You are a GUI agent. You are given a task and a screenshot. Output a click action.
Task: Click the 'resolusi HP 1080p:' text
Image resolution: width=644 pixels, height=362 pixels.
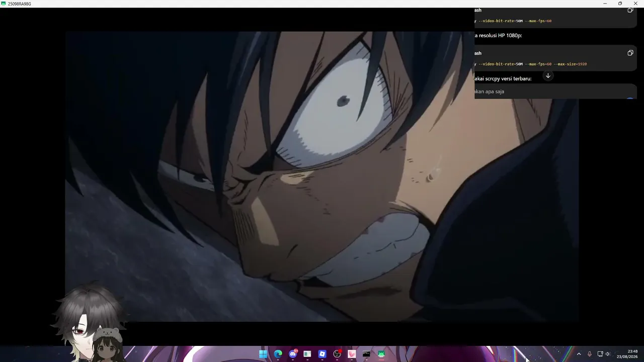pyautogui.click(x=500, y=36)
